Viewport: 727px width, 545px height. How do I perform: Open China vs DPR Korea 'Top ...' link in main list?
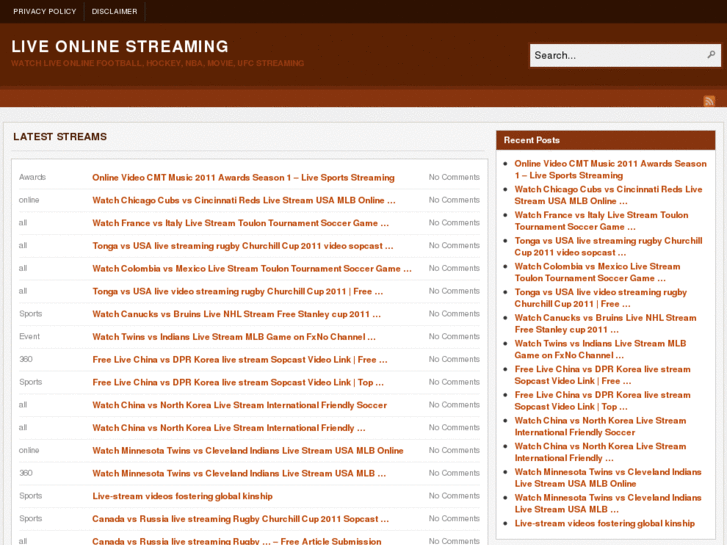click(238, 382)
